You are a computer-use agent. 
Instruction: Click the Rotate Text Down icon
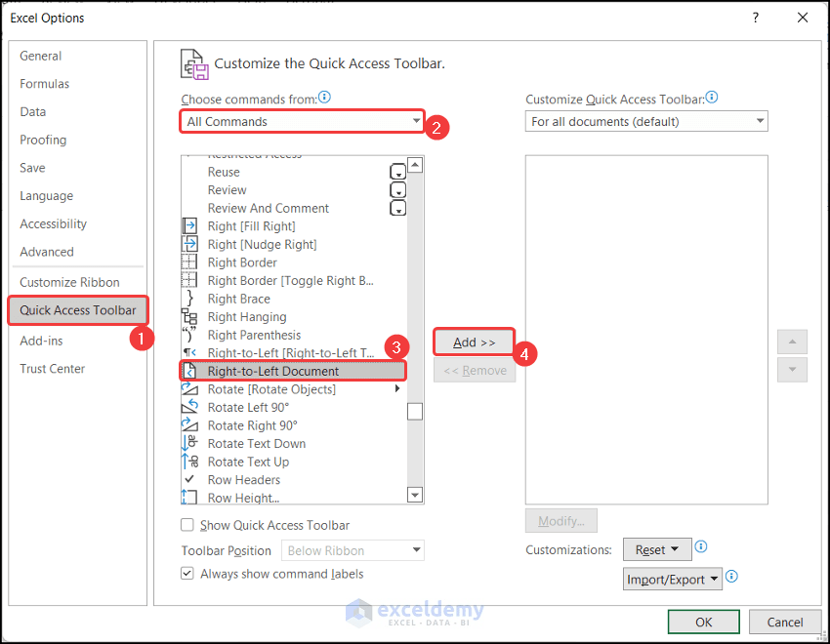click(x=190, y=443)
